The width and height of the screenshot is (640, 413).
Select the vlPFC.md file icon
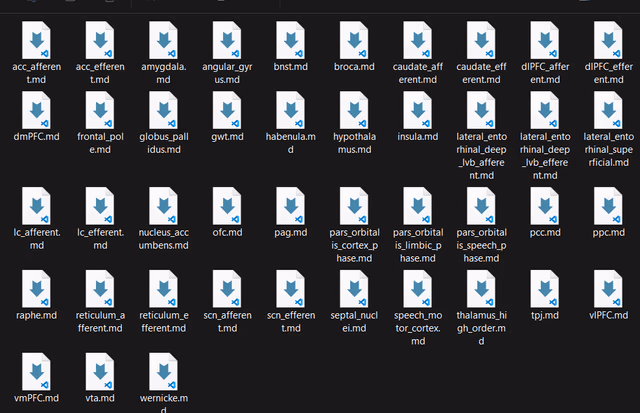coord(609,289)
